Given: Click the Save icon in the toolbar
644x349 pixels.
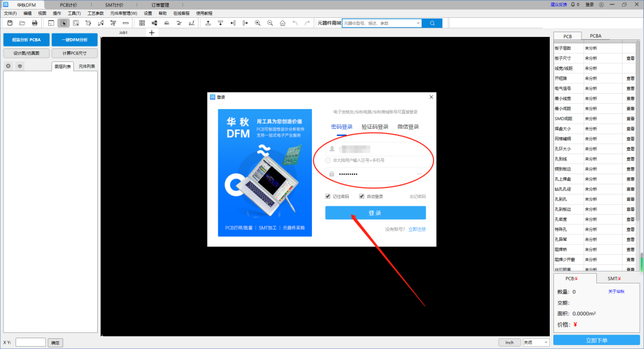Looking at the screenshot, I should tap(10, 23).
